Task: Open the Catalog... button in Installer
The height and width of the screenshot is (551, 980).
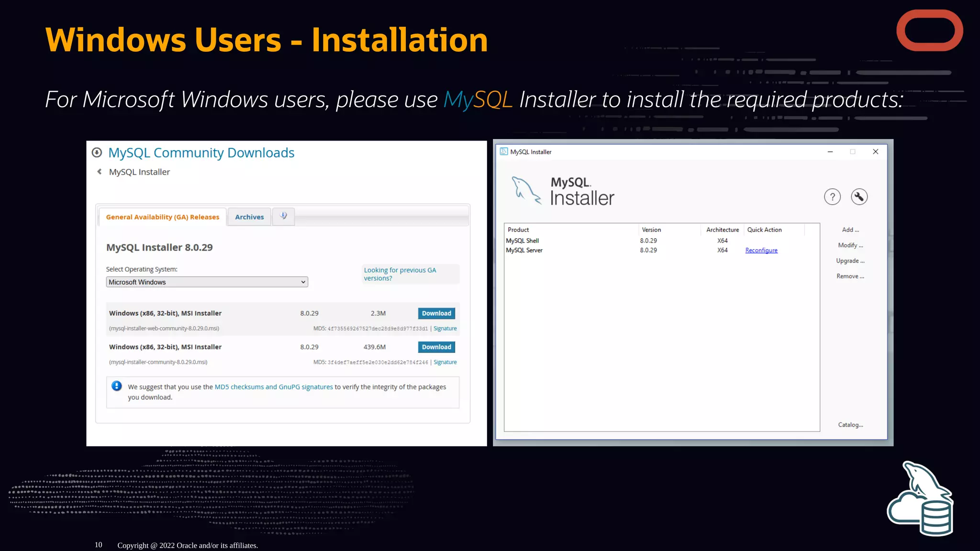Action: (x=850, y=425)
